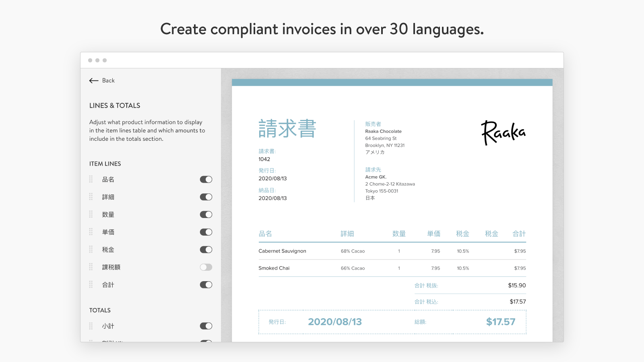Click the $17.57 total amount box
Viewport: 644px width, 362px height.
click(x=500, y=322)
